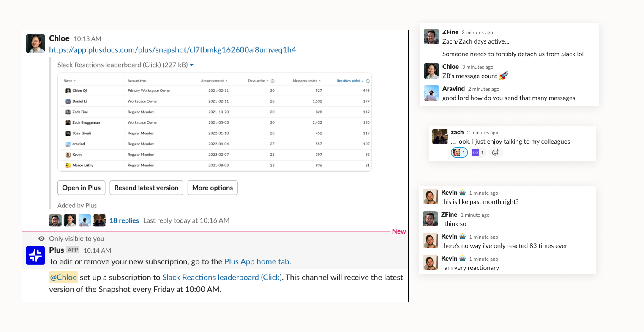Screen dimensions: 644x332
Task: Click the sender name Chloe at 10:13 AM
Action: (x=59, y=38)
